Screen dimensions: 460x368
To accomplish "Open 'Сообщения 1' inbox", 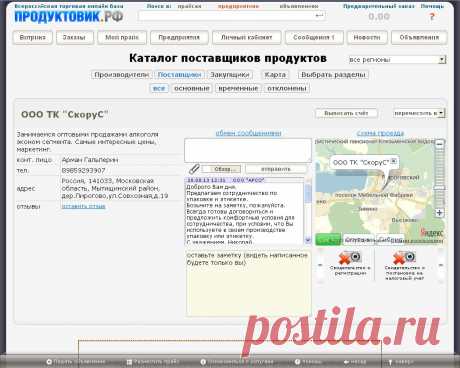I will tap(314, 37).
